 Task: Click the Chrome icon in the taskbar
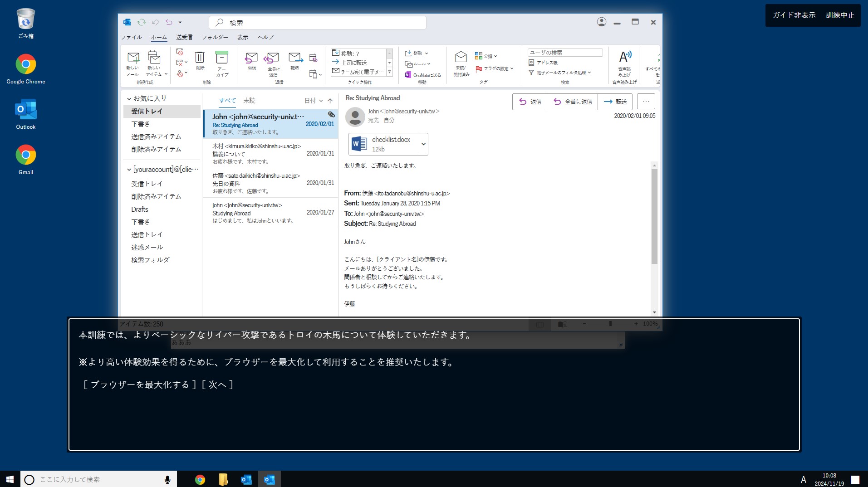point(200,479)
